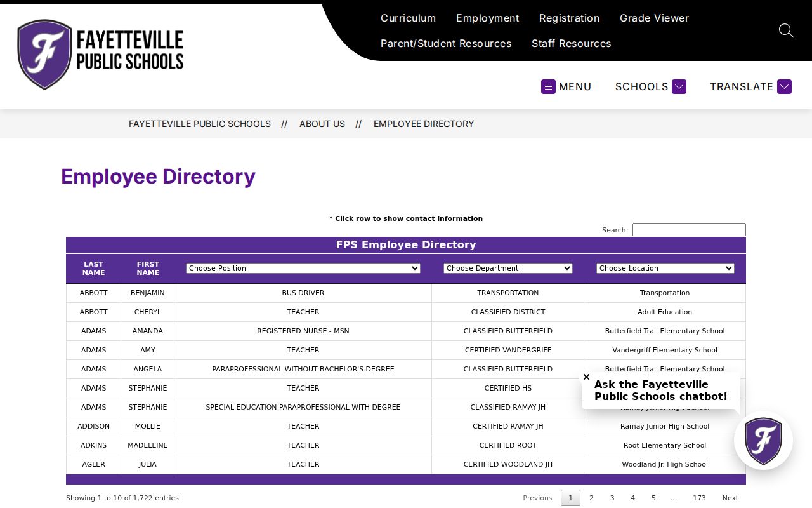Screen dimensions: 812x508
Task: Click Ask the Fayetteville chatbot message
Action: [661, 391]
